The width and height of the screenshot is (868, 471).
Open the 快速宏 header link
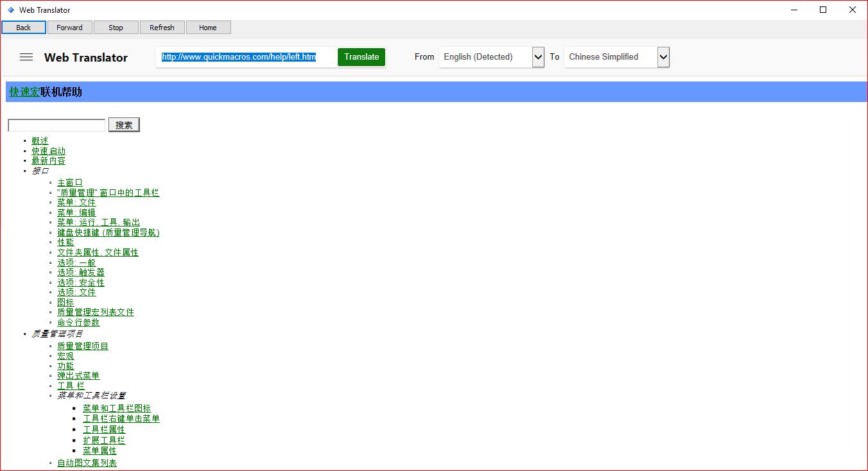(x=24, y=92)
